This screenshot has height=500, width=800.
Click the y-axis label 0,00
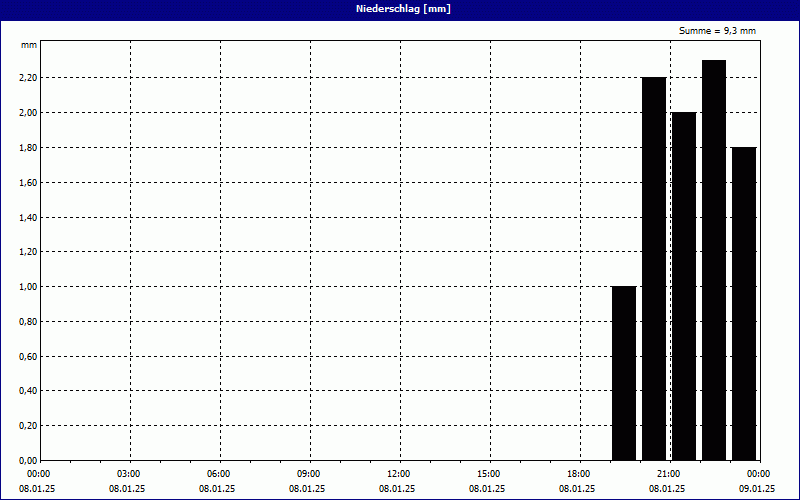point(28,461)
